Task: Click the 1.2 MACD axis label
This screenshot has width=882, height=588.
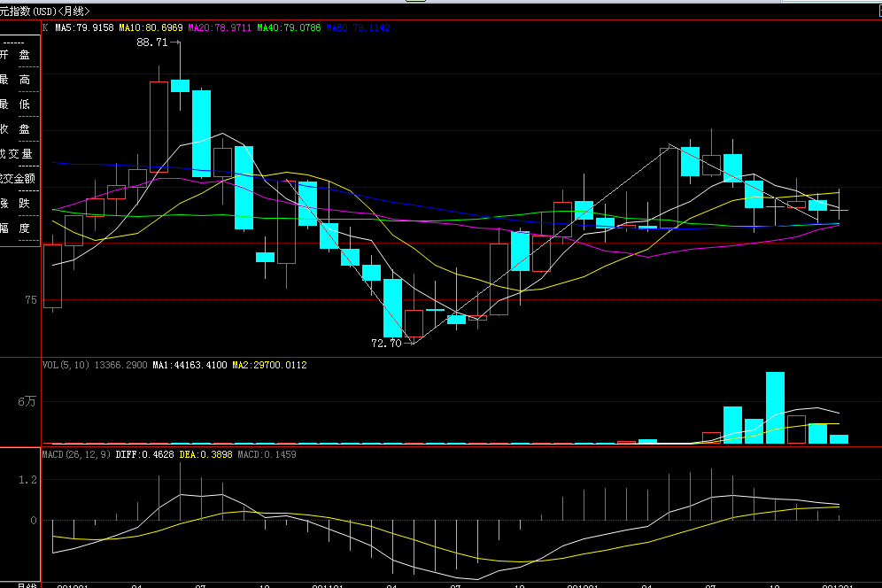Action: coord(27,479)
